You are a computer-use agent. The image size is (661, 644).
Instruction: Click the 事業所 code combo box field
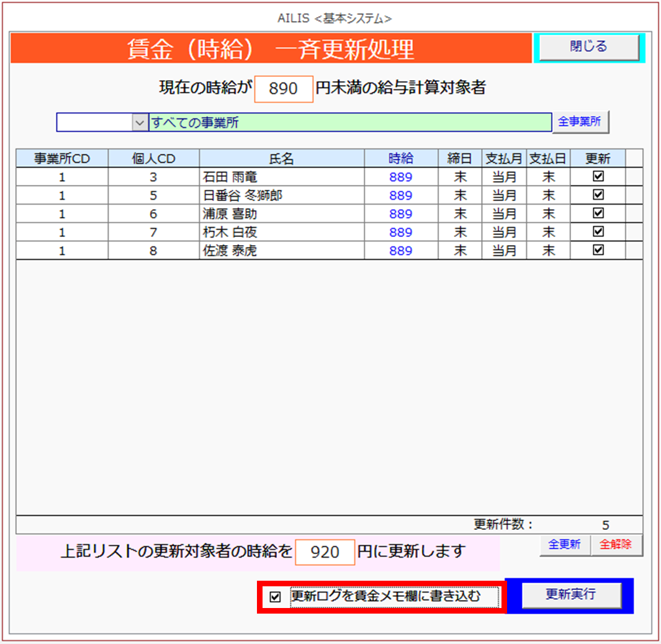click(95, 123)
